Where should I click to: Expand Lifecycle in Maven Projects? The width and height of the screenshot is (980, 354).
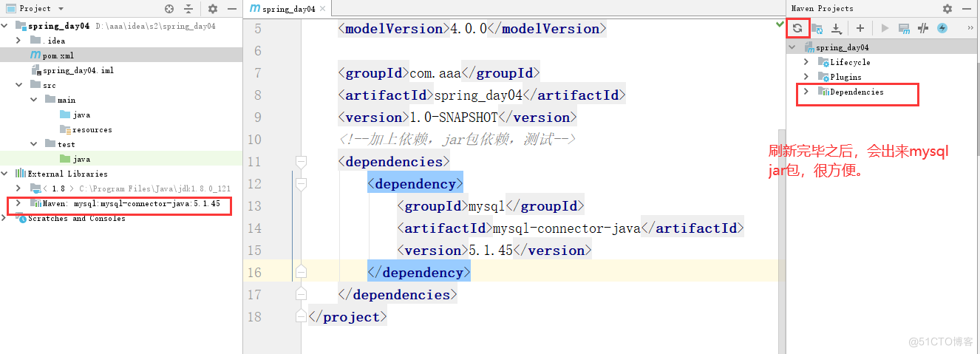806,62
